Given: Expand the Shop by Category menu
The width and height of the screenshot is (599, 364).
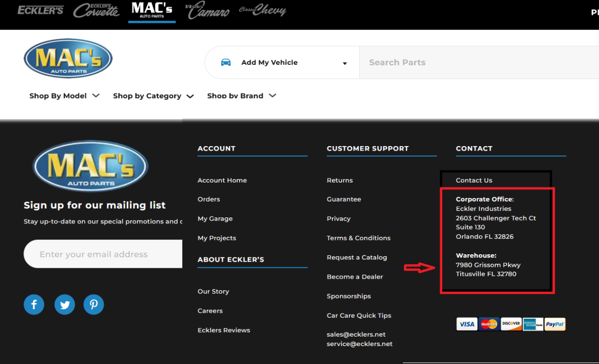Looking at the screenshot, I should coord(153,96).
